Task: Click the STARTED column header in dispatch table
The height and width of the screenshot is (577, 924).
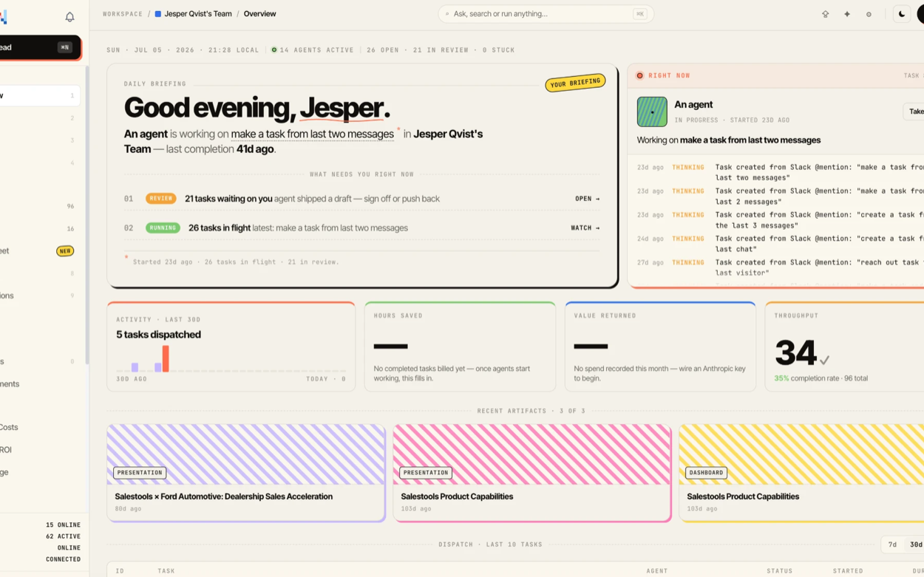Action: (x=848, y=571)
